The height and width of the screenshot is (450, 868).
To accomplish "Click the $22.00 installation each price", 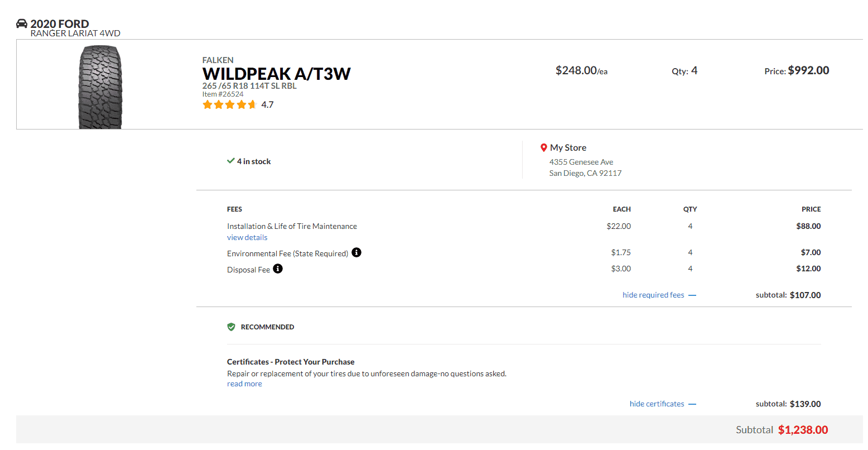I will [x=619, y=226].
